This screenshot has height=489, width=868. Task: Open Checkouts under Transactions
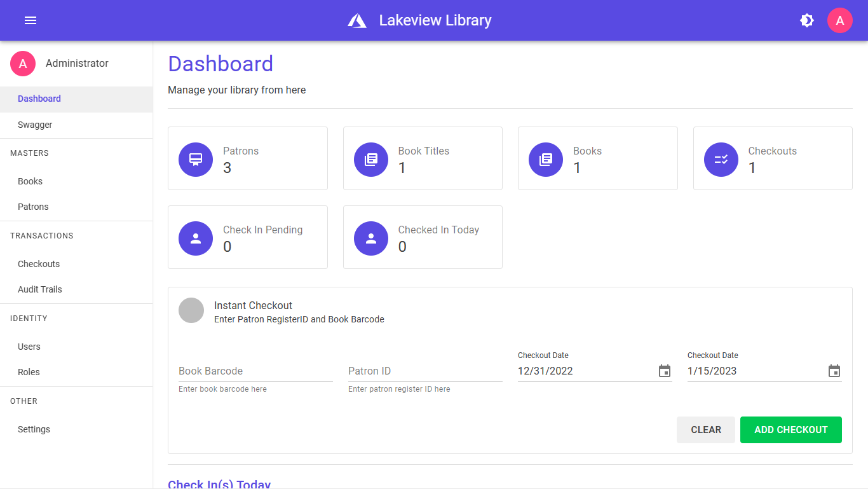pyautogui.click(x=76, y=264)
